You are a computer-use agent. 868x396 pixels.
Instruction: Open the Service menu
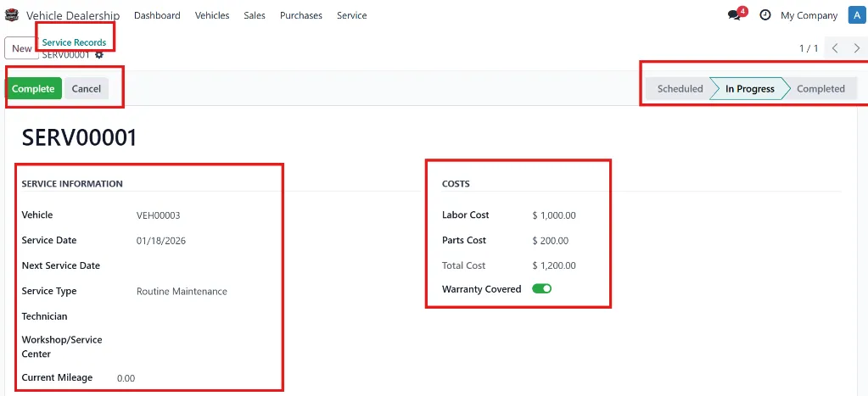pos(352,15)
